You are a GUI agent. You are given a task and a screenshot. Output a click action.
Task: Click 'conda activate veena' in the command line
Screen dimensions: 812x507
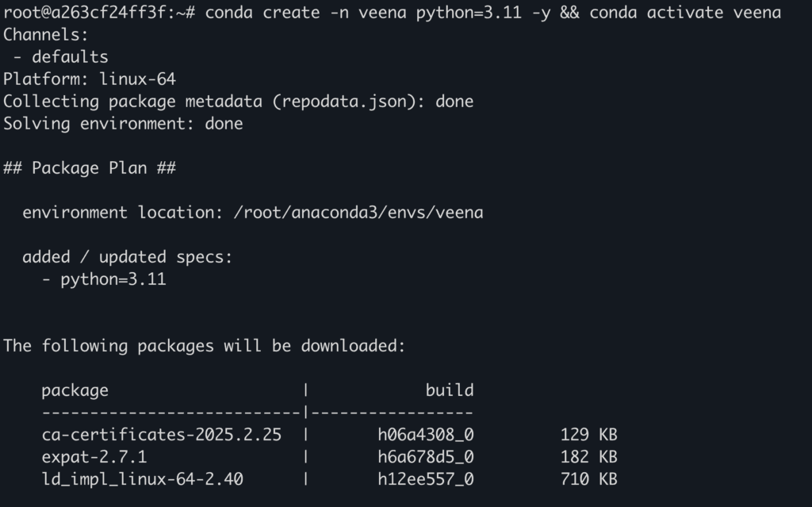coord(685,13)
